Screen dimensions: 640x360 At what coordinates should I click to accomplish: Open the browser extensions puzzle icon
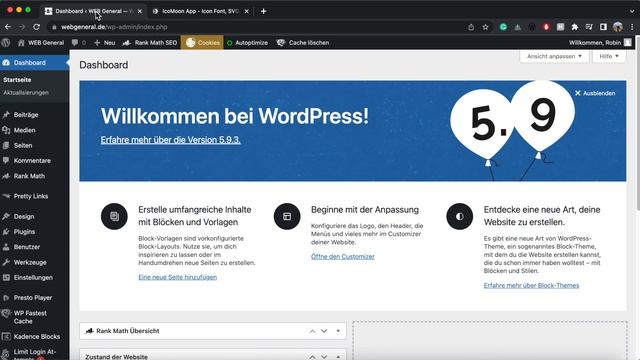tap(575, 27)
